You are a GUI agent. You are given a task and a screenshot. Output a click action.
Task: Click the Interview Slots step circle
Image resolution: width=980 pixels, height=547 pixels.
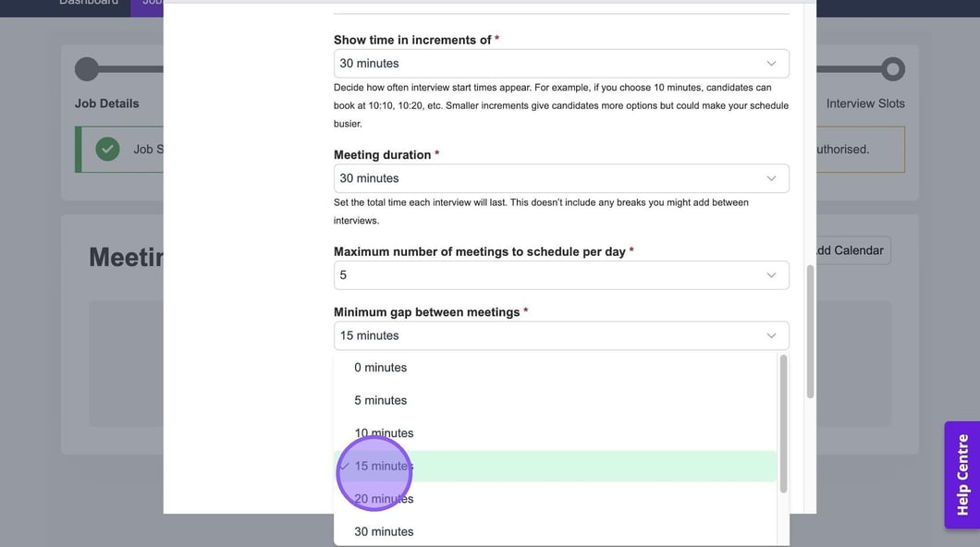tap(892, 69)
